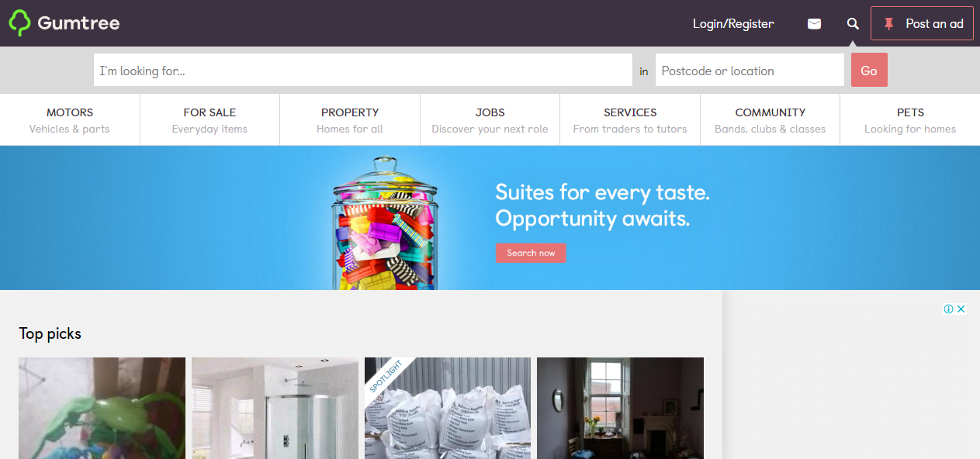Viewport: 980px width, 459px height.
Task: Click the Go search button
Action: (x=869, y=70)
